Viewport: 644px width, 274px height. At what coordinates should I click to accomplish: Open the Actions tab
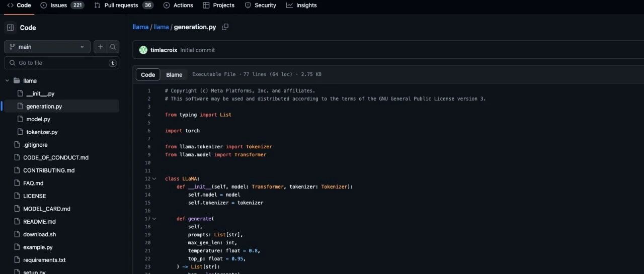(x=178, y=5)
